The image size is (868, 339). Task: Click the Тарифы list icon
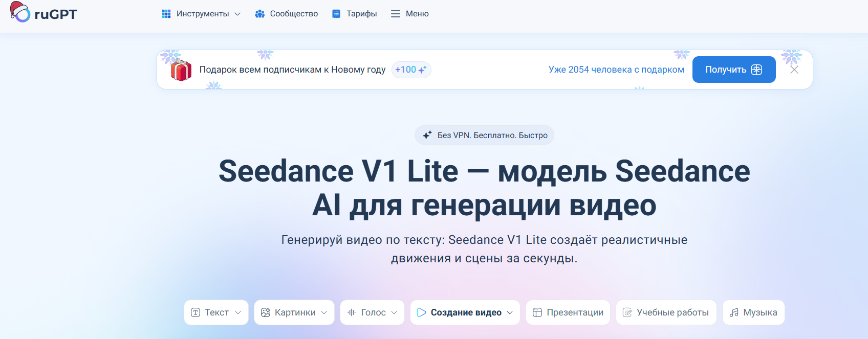pyautogui.click(x=336, y=14)
